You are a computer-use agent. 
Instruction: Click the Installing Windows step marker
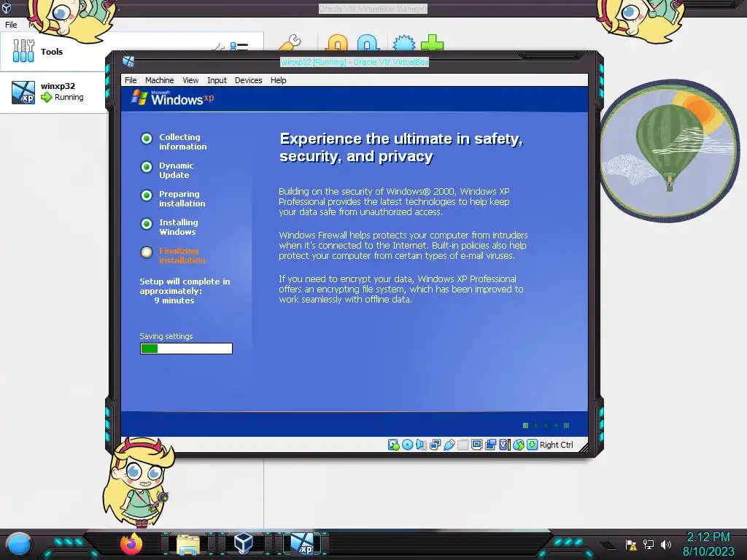(146, 224)
